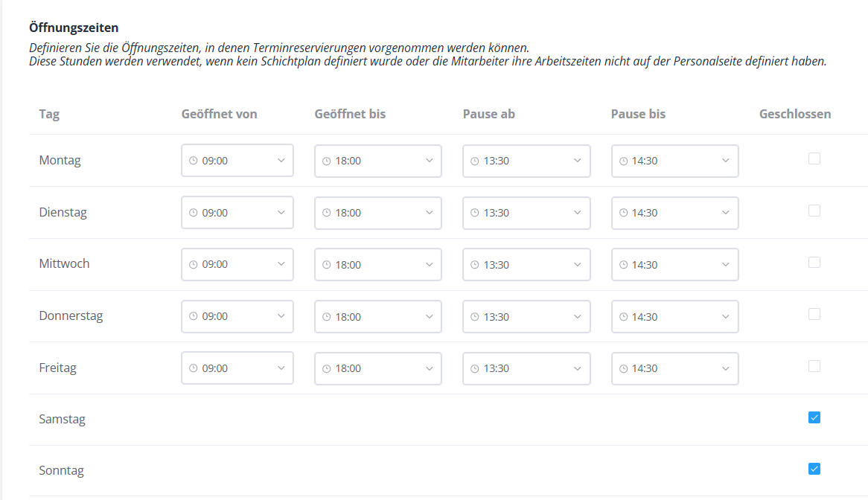The height and width of the screenshot is (500, 868).
Task: Expand Donnerstag Geöffnet von dropdown chevron
Action: coord(281,316)
